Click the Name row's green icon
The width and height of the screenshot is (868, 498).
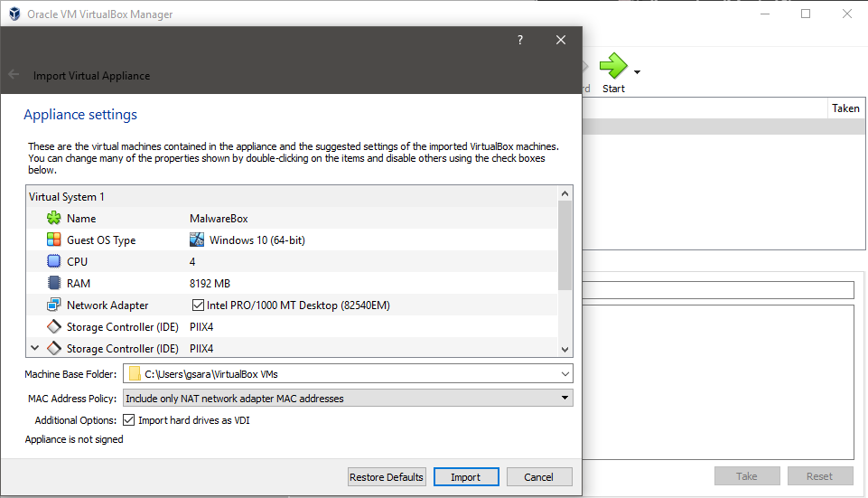tap(53, 218)
